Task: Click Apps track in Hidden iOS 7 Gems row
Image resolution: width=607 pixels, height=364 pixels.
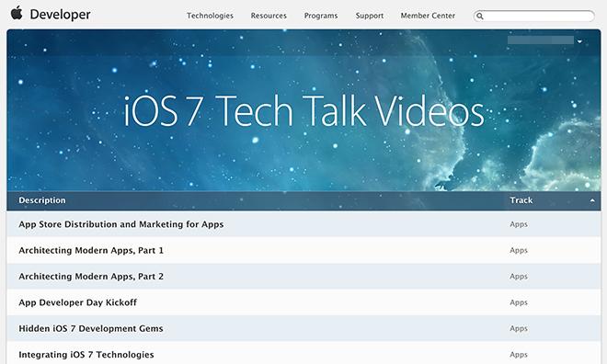Action: [519, 329]
